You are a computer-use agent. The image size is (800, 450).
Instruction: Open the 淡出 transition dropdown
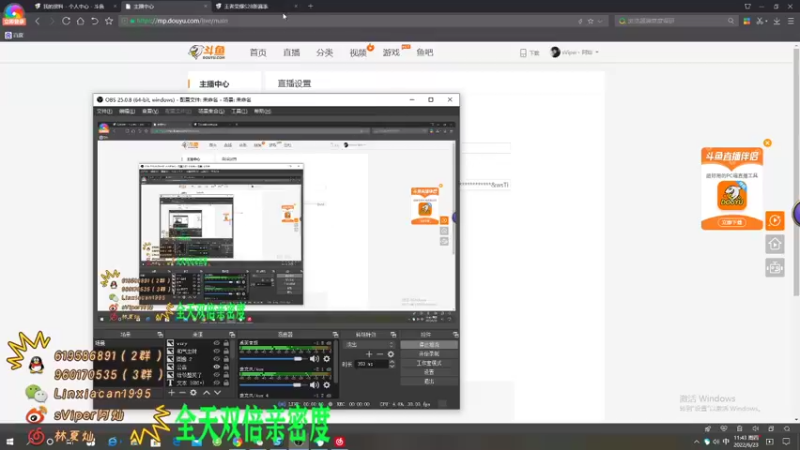(370, 345)
